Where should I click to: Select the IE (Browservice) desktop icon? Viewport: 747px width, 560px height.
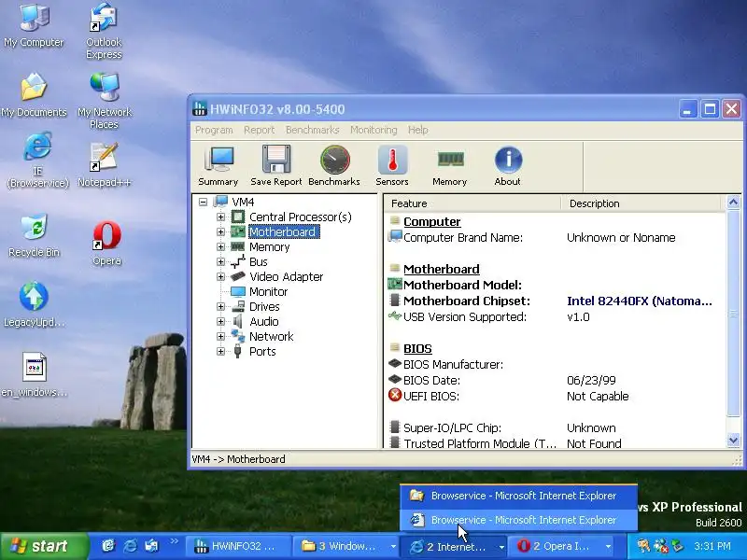coord(37,161)
